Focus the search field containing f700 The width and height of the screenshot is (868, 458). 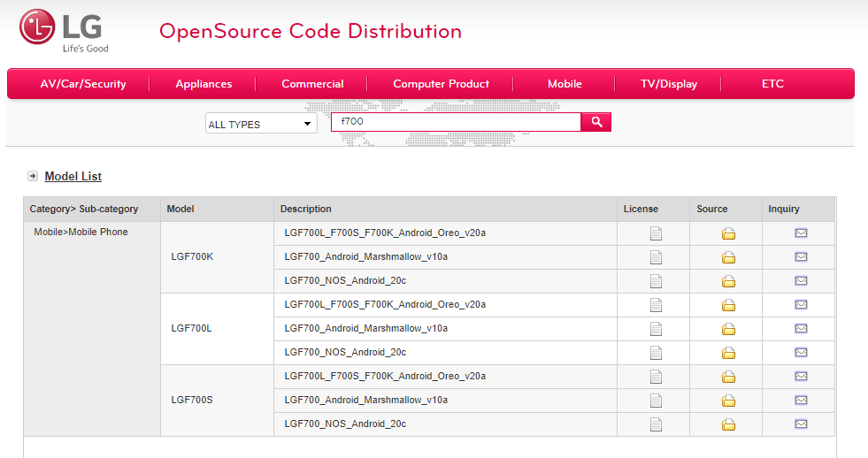(456, 122)
